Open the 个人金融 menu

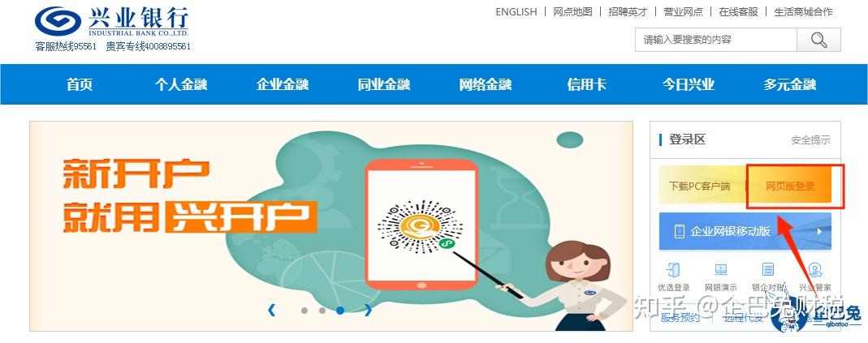180,84
